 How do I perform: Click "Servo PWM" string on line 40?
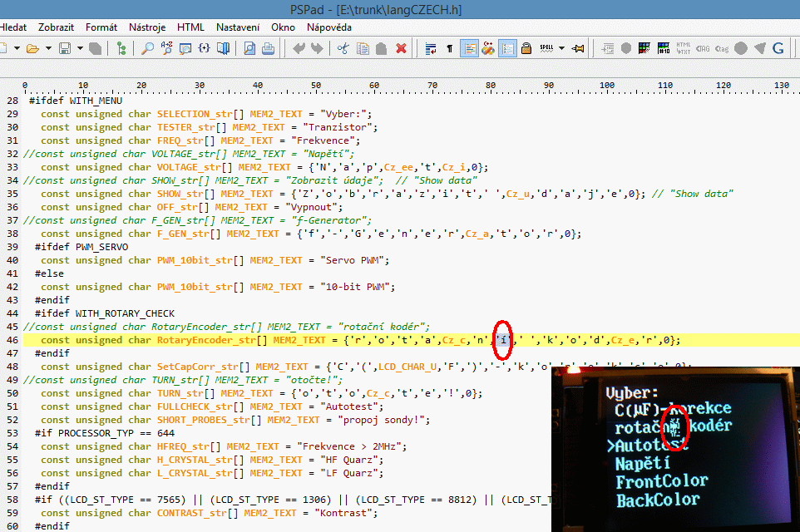pyautogui.click(x=352, y=260)
